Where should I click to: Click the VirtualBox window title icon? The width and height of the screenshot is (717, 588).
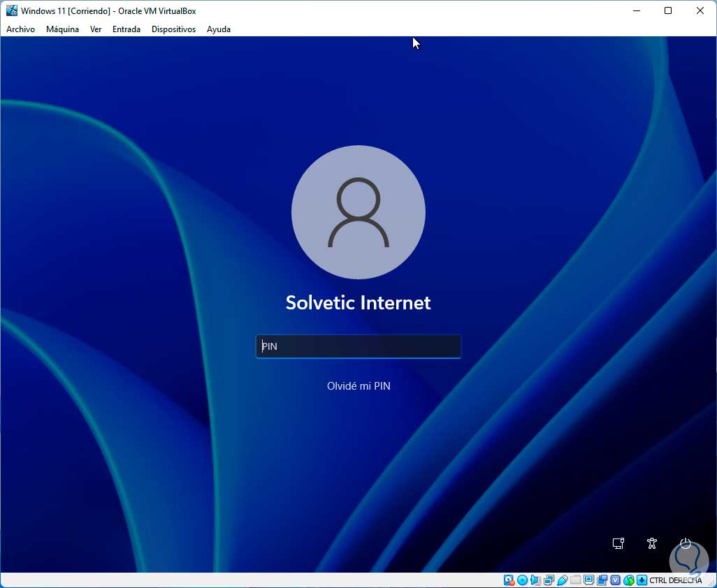(x=11, y=10)
